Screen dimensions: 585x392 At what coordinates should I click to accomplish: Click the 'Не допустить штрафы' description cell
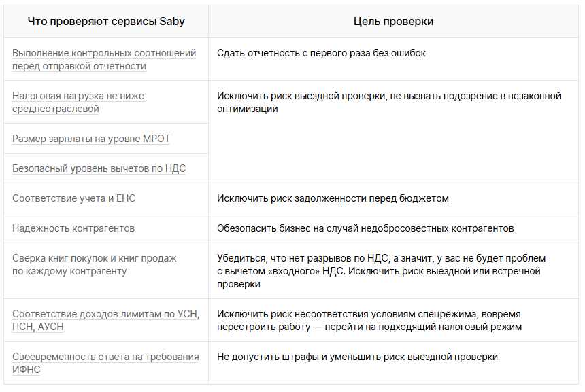point(393,363)
